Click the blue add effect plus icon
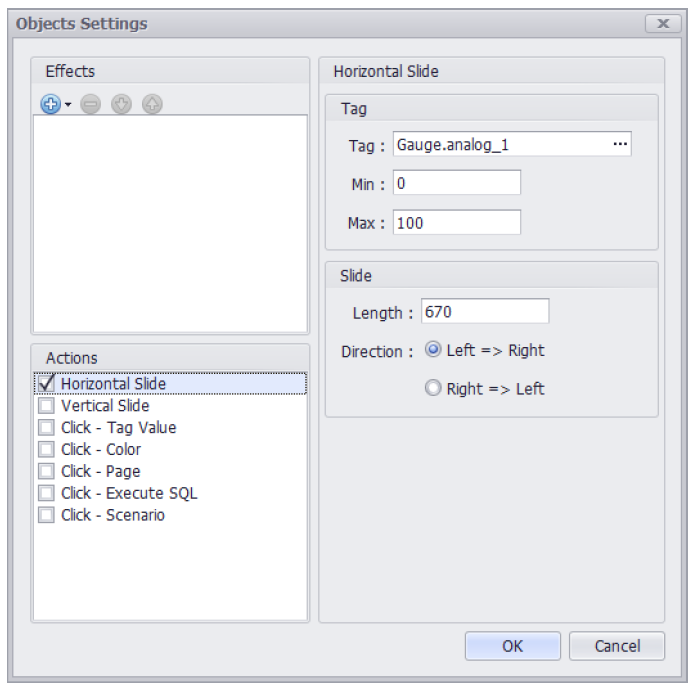 coord(51,104)
